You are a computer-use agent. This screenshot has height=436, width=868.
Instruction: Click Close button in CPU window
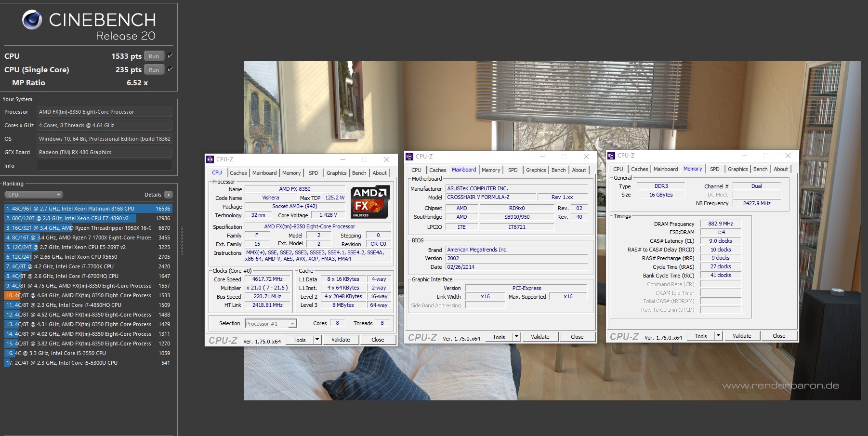[x=378, y=340]
